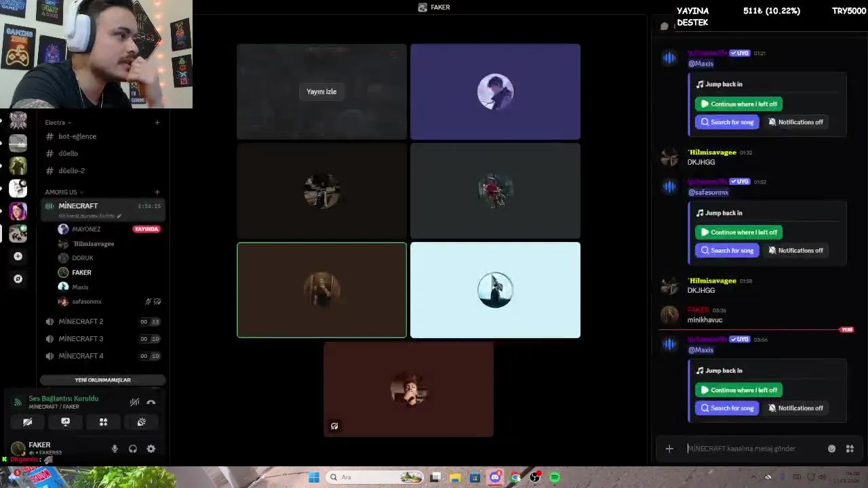Open the system volume tray icon
Screen dimensions: 868x488
click(x=821, y=477)
